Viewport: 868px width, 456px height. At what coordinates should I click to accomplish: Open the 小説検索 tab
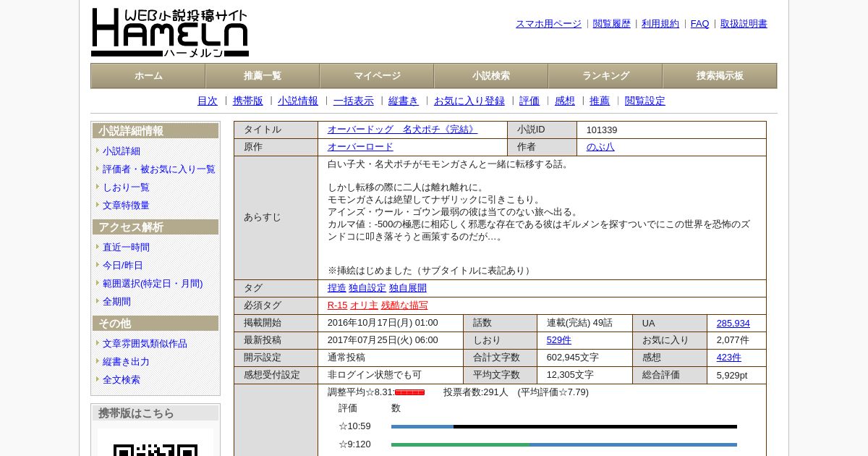pos(491,76)
